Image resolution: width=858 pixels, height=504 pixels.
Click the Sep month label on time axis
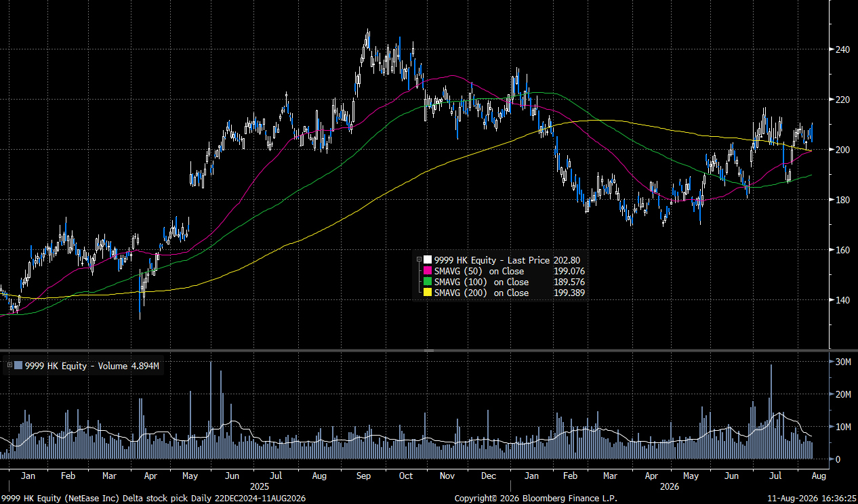[363, 476]
